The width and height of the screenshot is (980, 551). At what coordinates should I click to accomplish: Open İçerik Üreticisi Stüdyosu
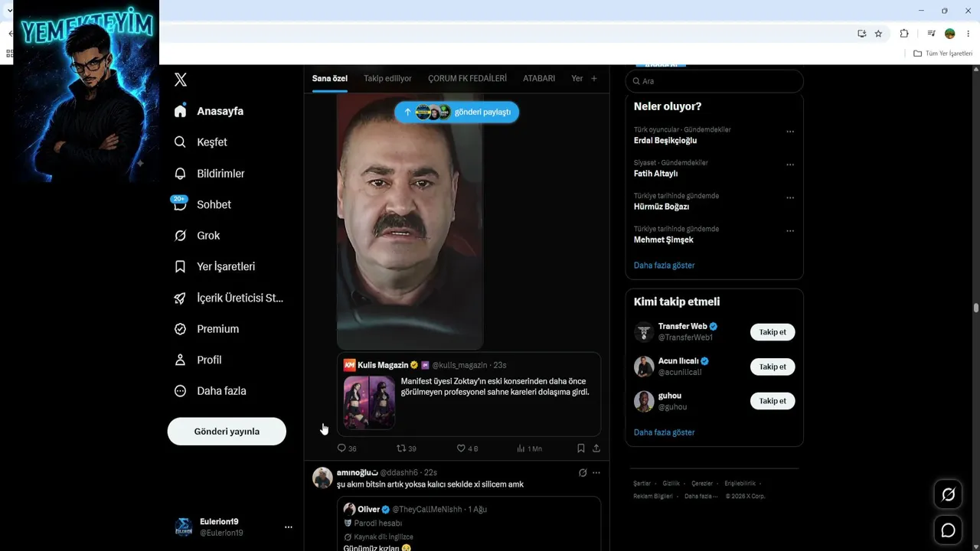click(x=229, y=298)
